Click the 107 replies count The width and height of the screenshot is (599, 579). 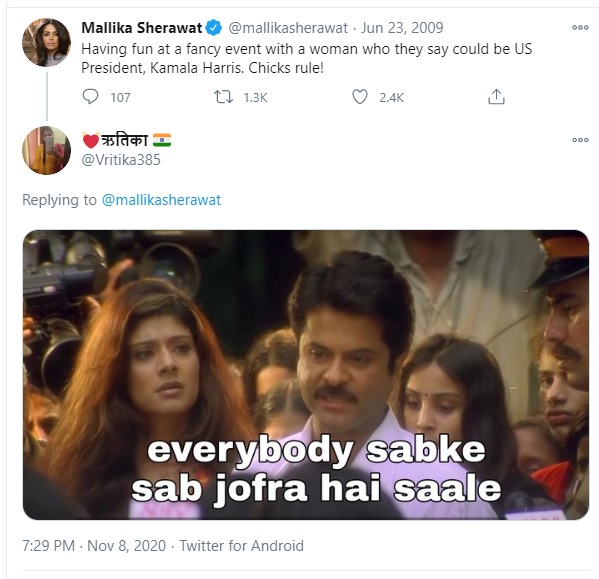[x=120, y=98]
